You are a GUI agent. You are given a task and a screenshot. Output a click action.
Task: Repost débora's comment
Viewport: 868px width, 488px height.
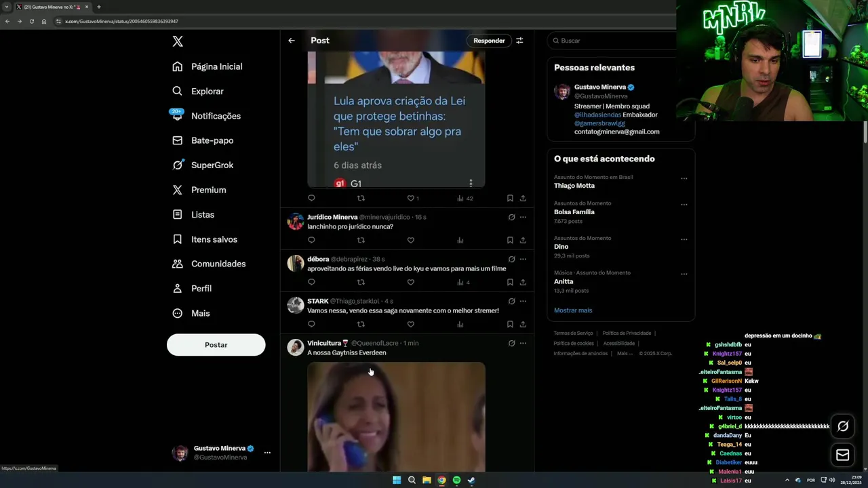(x=361, y=282)
